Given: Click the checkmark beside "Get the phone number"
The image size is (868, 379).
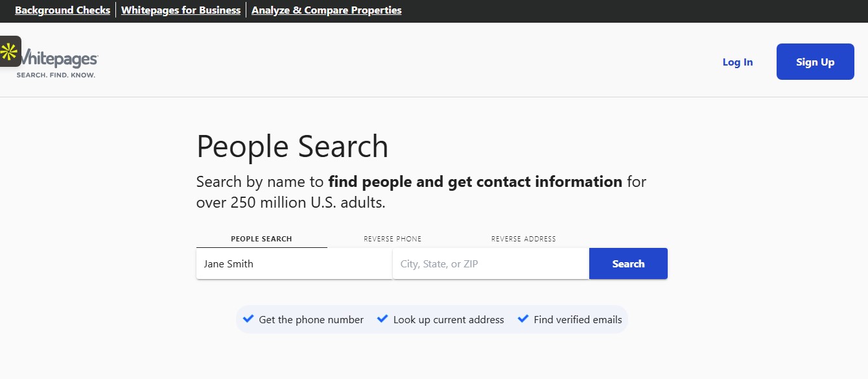Looking at the screenshot, I should click(248, 319).
